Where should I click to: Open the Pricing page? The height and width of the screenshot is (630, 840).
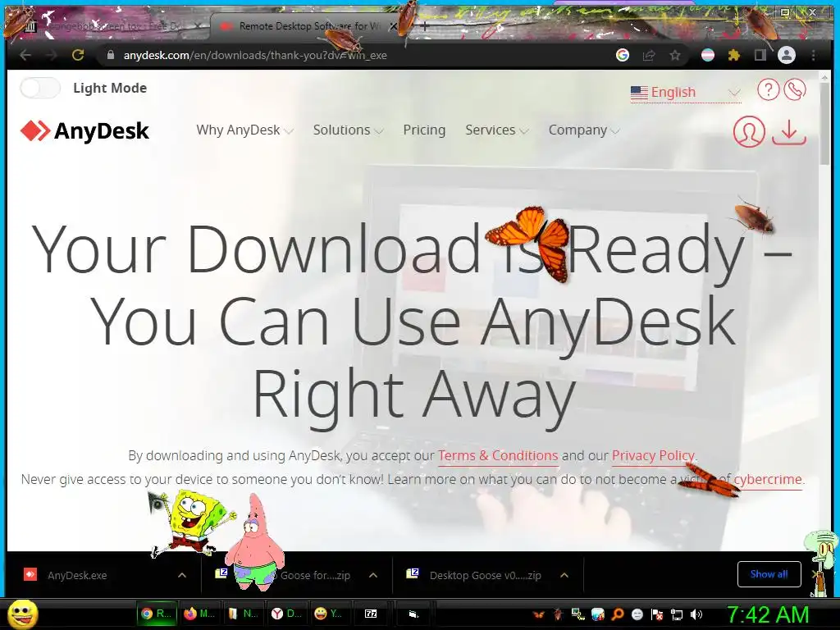424,130
